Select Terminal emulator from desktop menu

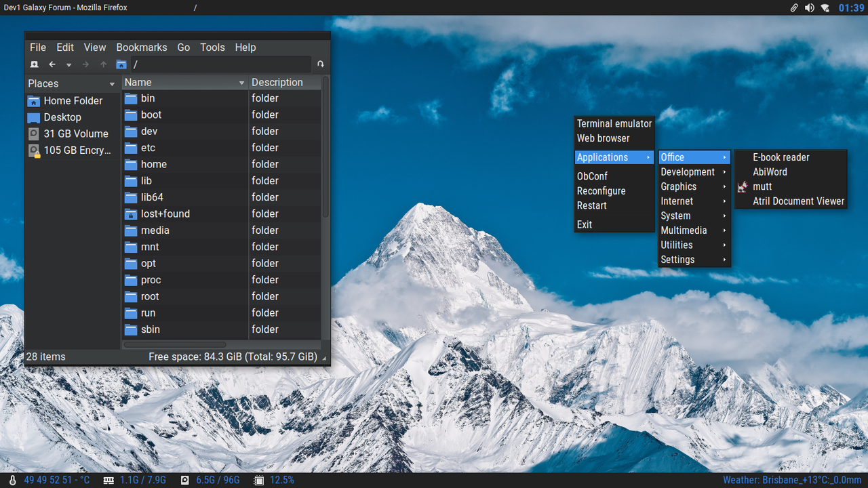point(614,124)
